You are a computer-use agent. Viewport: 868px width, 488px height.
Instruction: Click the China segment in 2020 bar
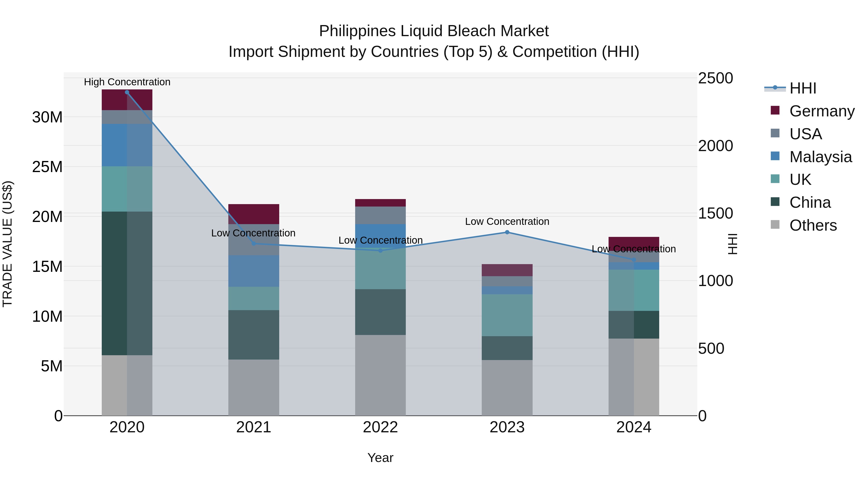(x=127, y=283)
